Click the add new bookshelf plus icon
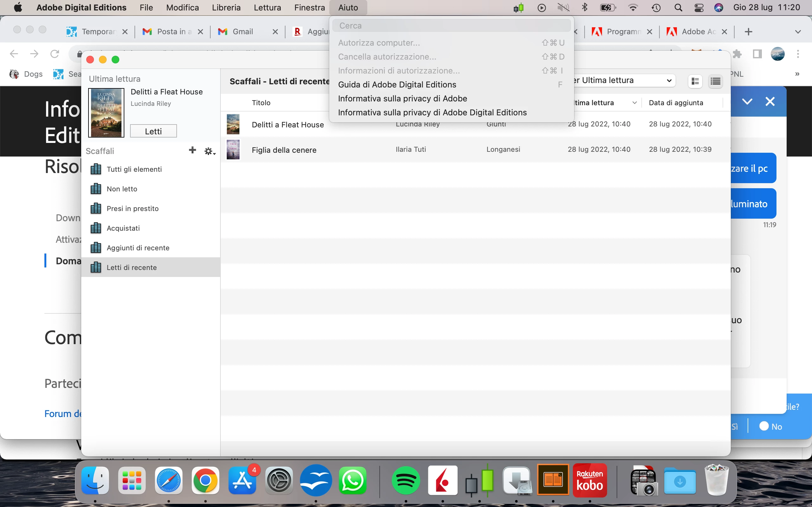812x507 pixels. coord(192,150)
